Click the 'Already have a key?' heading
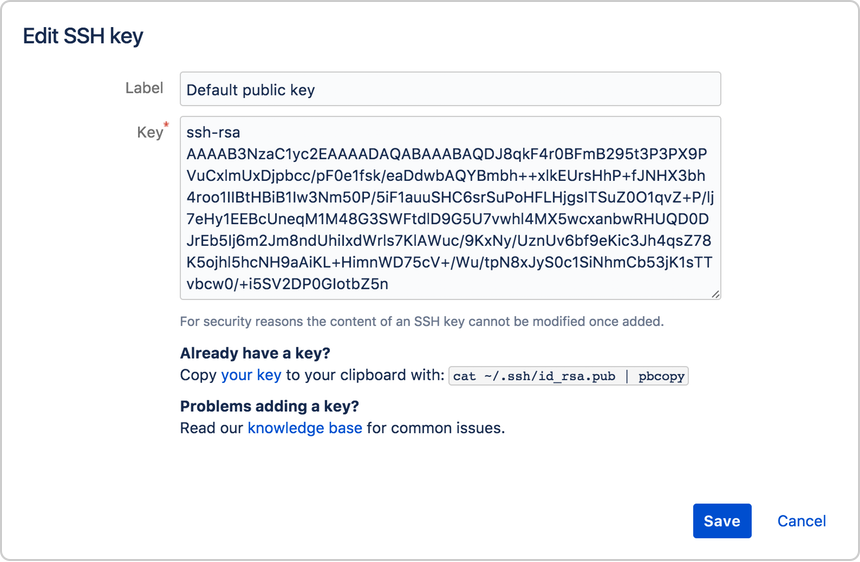The image size is (860, 562). click(x=255, y=353)
